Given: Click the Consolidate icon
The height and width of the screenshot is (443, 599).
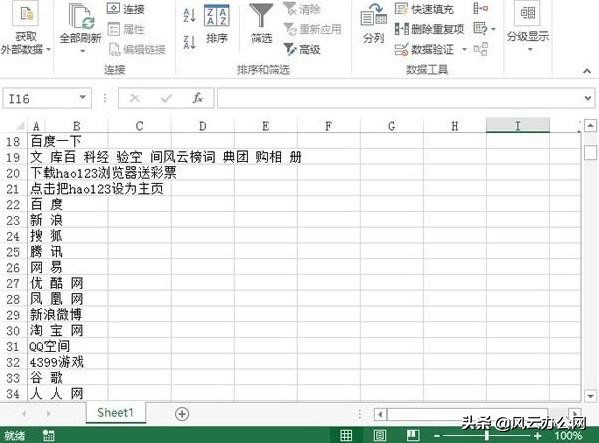Looking at the screenshot, I should click(481, 8).
